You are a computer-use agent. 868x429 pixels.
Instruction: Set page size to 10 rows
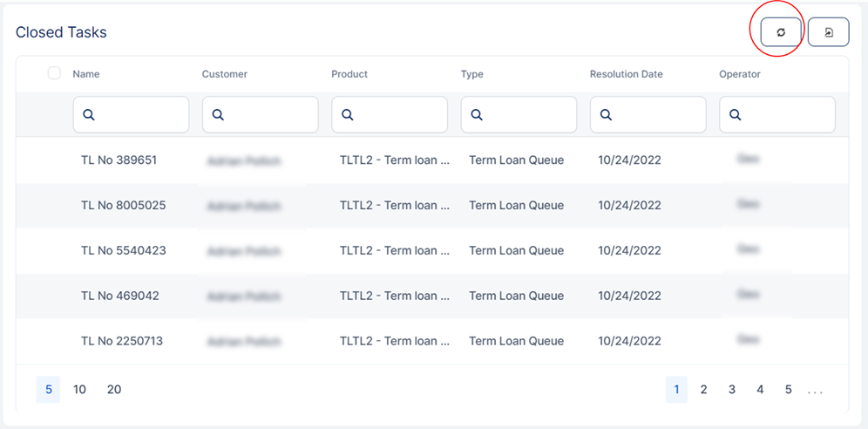(x=79, y=390)
